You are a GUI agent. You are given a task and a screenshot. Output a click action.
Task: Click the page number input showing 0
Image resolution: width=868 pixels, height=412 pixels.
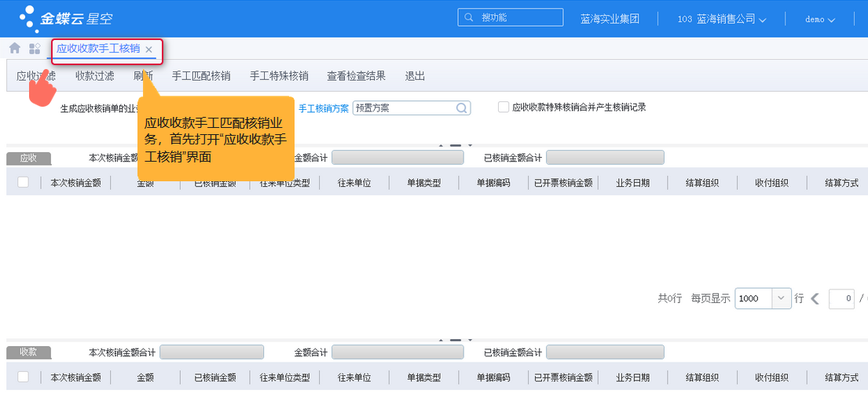[841, 299]
